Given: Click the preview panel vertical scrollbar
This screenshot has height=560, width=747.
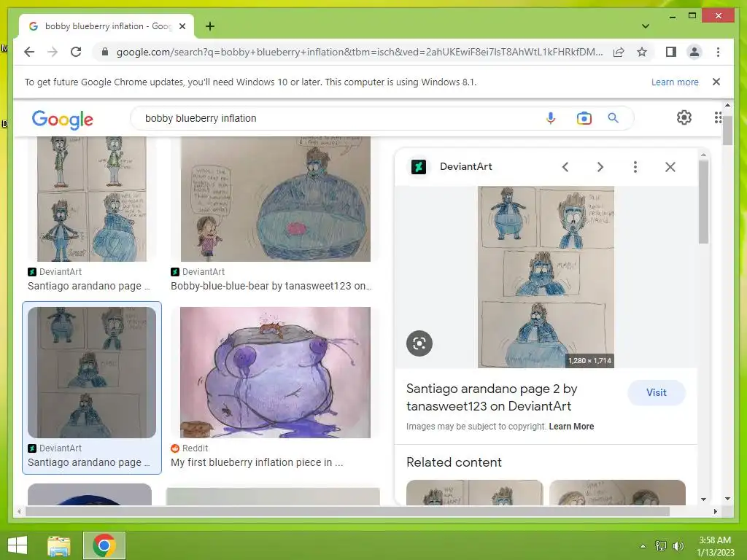Looking at the screenshot, I should 703,203.
